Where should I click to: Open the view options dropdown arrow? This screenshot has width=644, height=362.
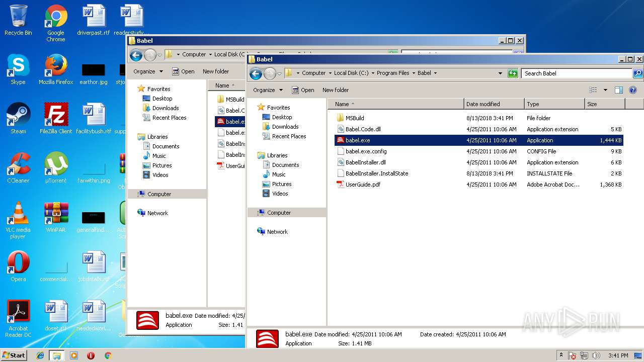pyautogui.click(x=605, y=90)
